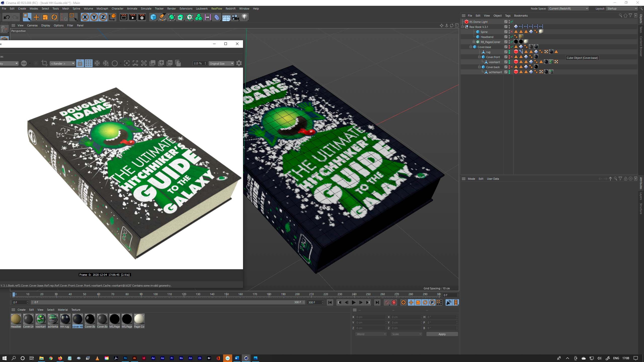Activate the Rotate tool in top toolbar

pyautogui.click(x=54, y=17)
